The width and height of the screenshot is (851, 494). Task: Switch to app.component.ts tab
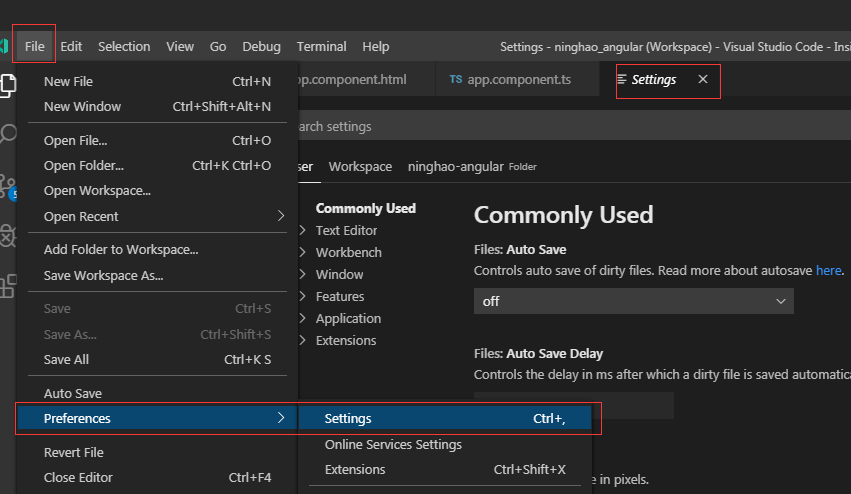coord(518,79)
